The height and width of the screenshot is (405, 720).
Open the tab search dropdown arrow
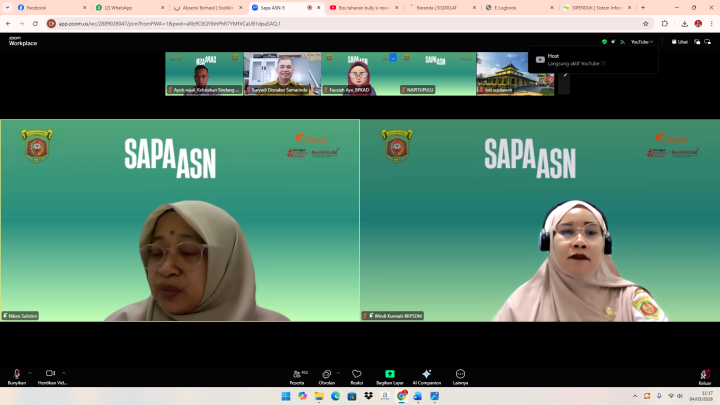tap(7, 8)
